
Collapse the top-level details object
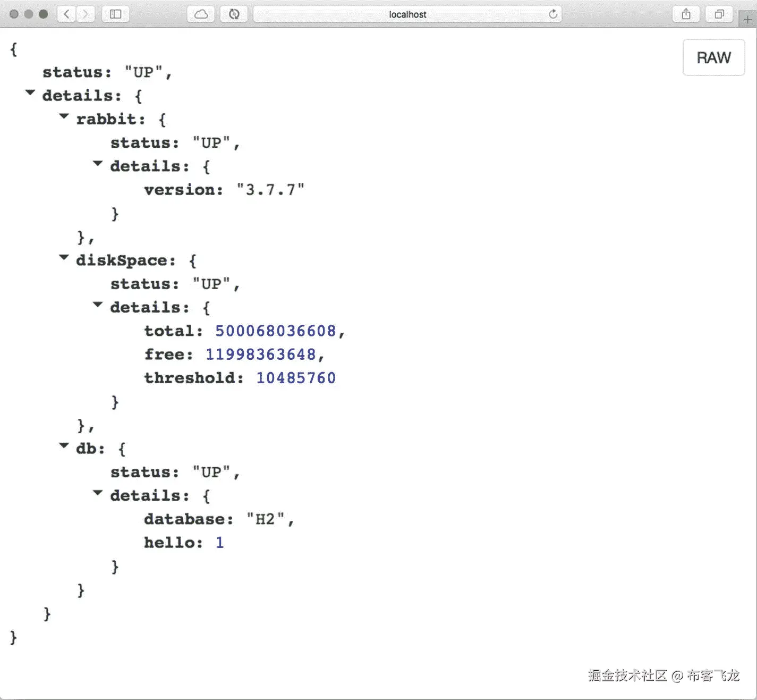(30, 92)
